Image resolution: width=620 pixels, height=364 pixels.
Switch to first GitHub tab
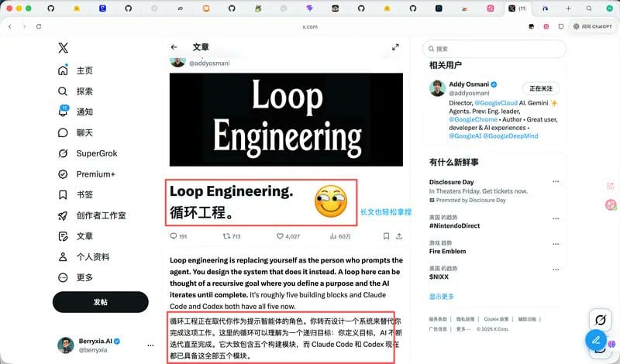tap(50, 9)
